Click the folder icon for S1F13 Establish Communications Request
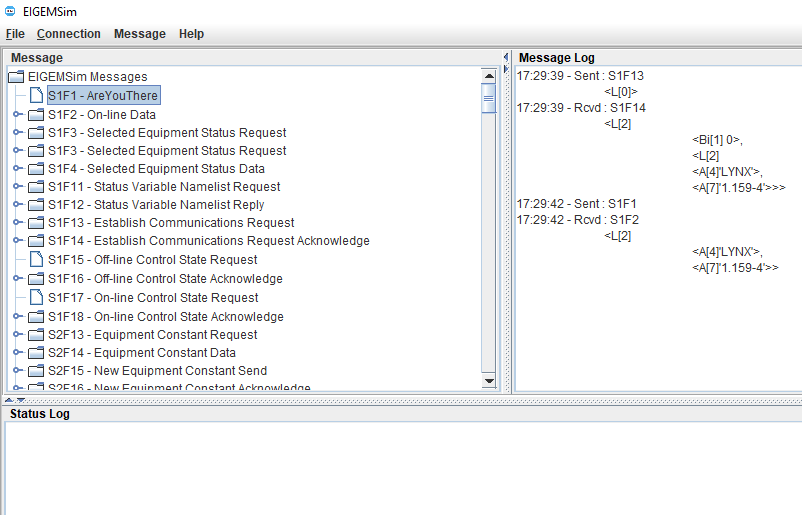Viewport: 802px width, 515px height. pos(36,223)
